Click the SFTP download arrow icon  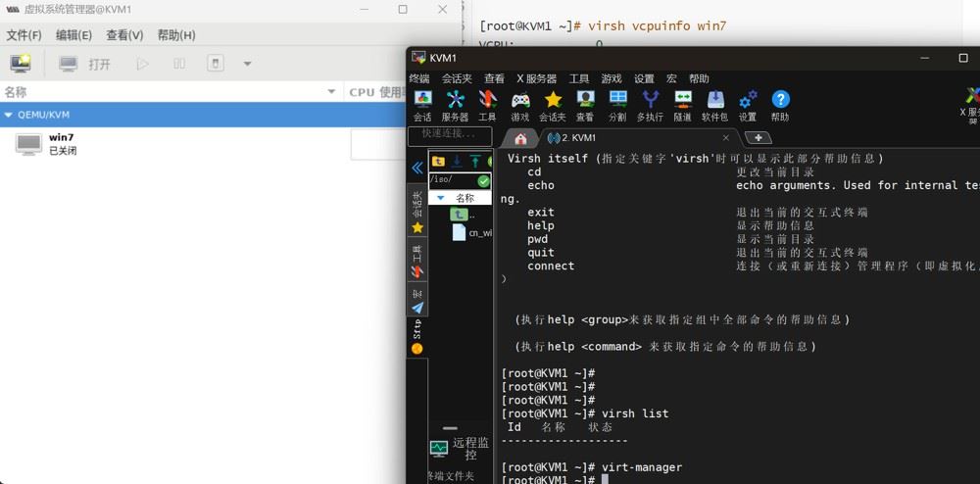pos(457,161)
